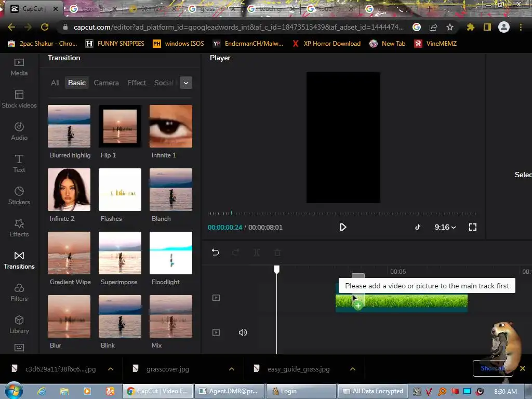
Task: Click the TikTok icon in player controls
Action: 418,227
